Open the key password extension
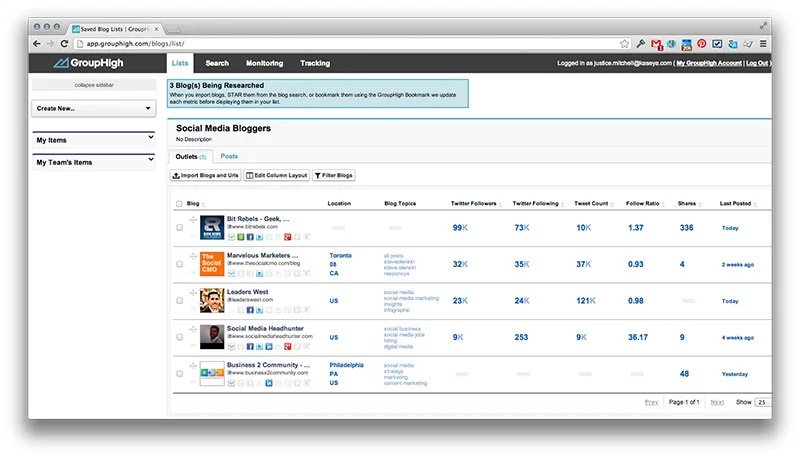 tap(641, 44)
